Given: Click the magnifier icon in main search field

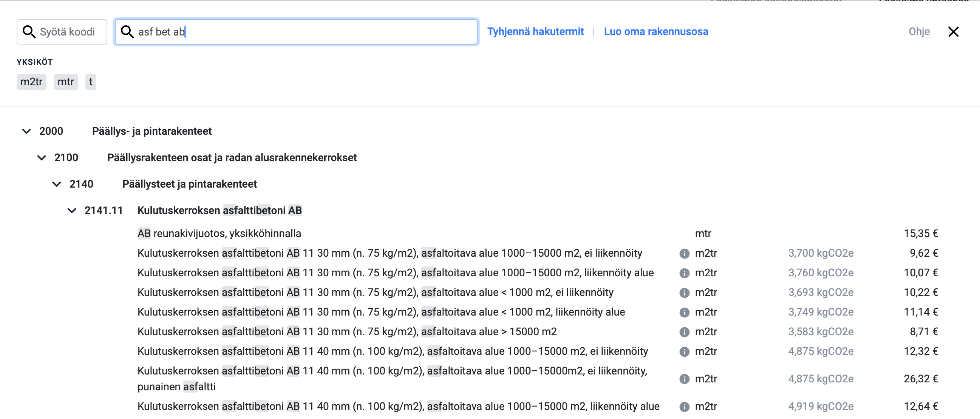Looking at the screenshot, I should pos(127,32).
